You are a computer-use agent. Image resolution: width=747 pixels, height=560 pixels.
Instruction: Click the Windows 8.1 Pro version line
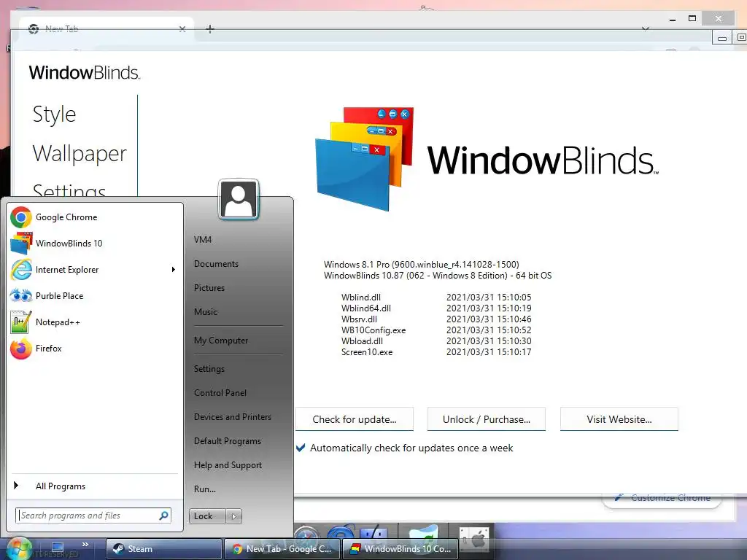tap(421, 264)
